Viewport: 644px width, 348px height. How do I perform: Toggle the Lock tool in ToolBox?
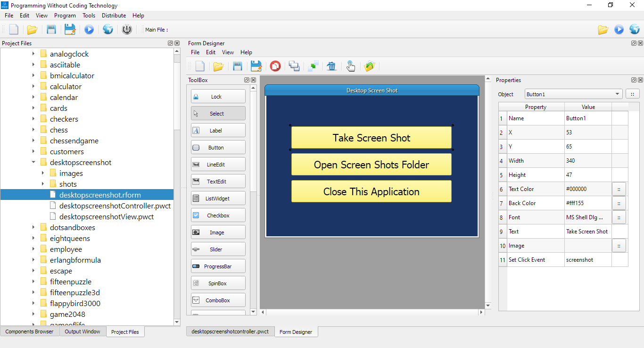[x=218, y=97]
